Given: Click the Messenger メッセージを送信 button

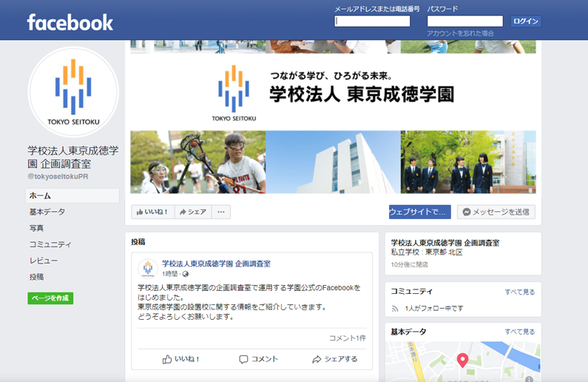Looking at the screenshot, I should pos(496,212).
